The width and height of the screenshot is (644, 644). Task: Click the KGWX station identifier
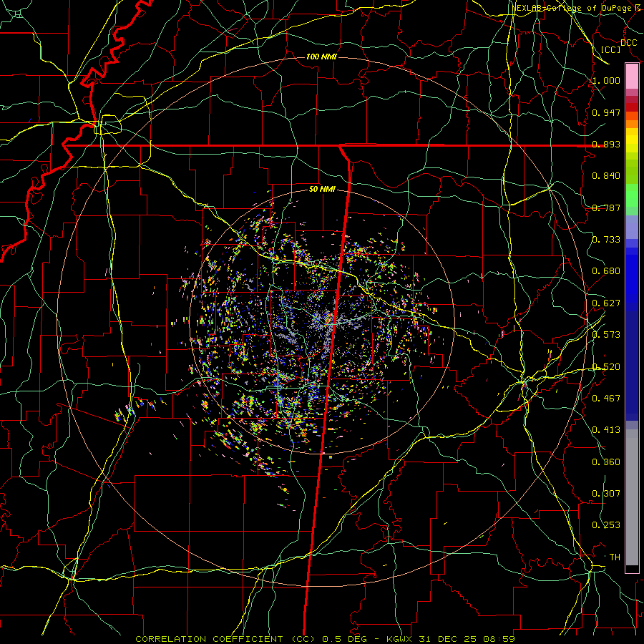(x=401, y=639)
